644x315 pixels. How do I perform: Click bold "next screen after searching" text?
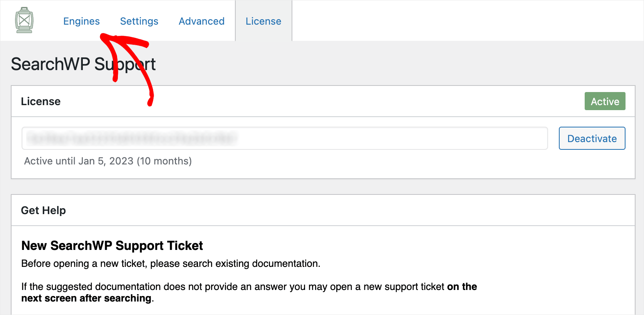point(86,298)
